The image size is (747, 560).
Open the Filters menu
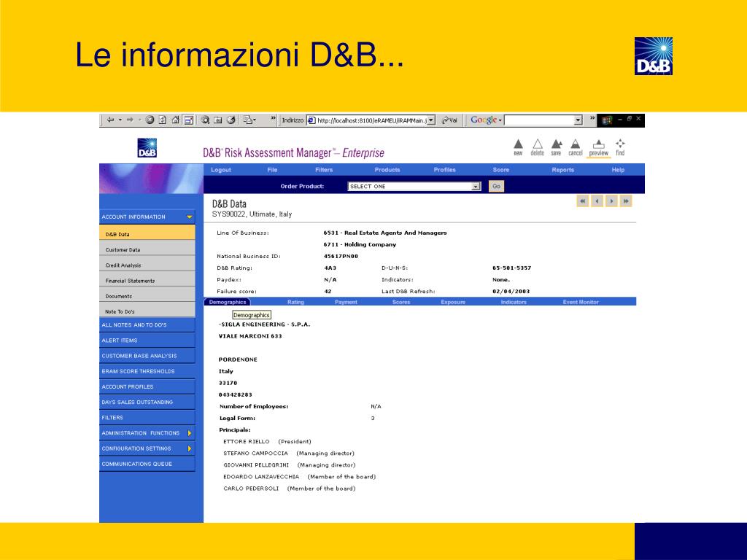pyautogui.click(x=324, y=169)
